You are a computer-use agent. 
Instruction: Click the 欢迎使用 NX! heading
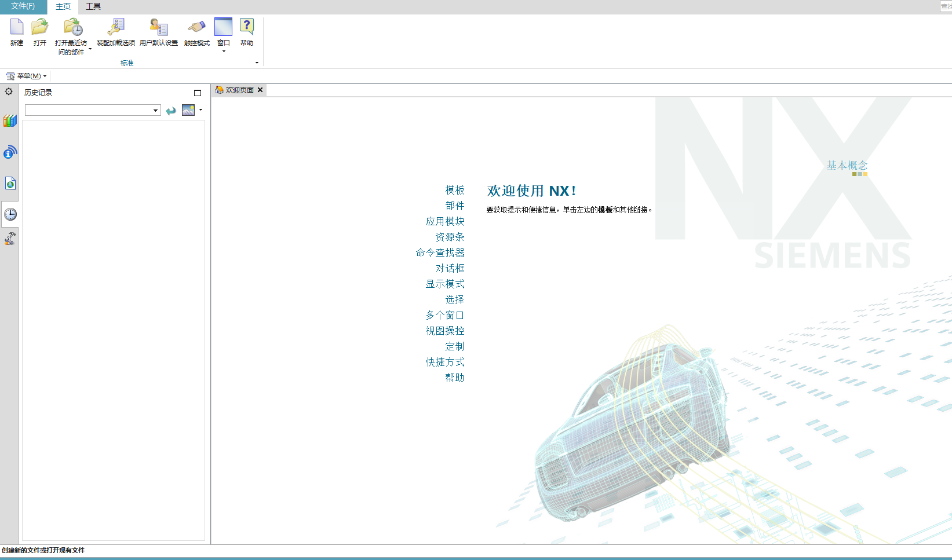pyautogui.click(x=532, y=191)
